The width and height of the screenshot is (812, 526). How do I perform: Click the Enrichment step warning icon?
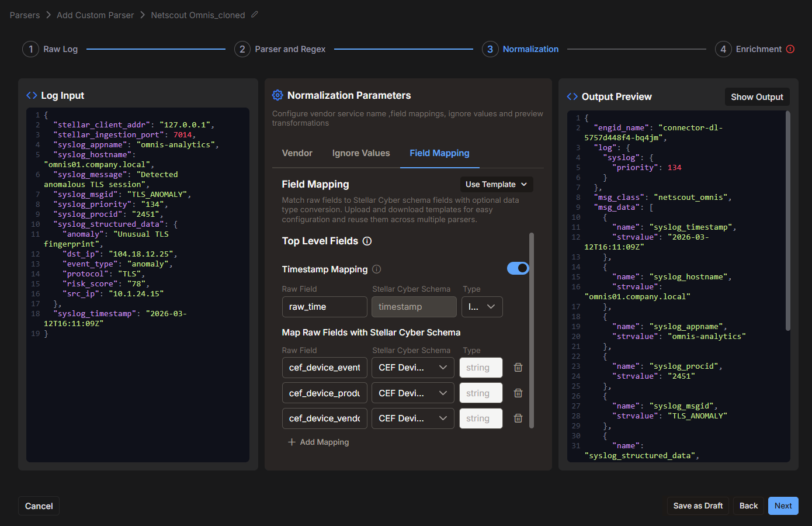(790, 49)
